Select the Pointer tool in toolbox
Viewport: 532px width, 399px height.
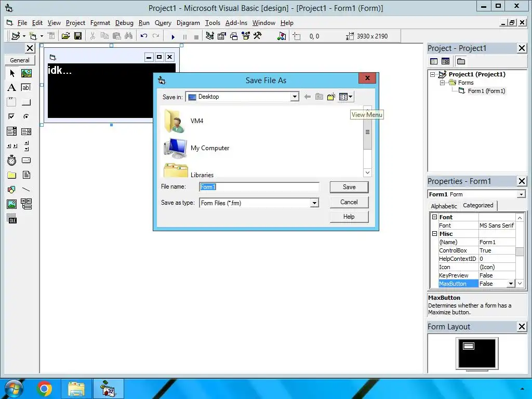point(12,73)
